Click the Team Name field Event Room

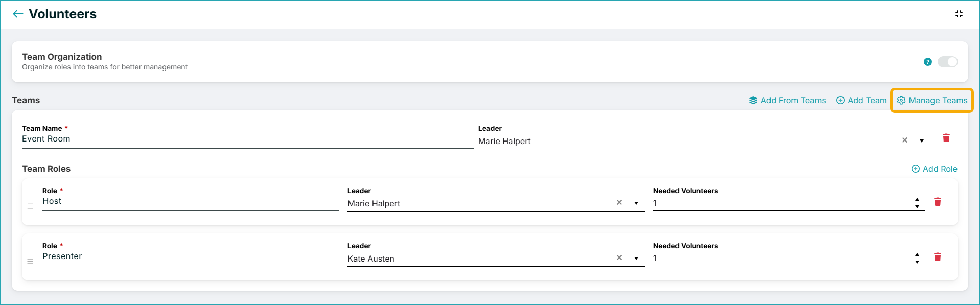coord(248,139)
